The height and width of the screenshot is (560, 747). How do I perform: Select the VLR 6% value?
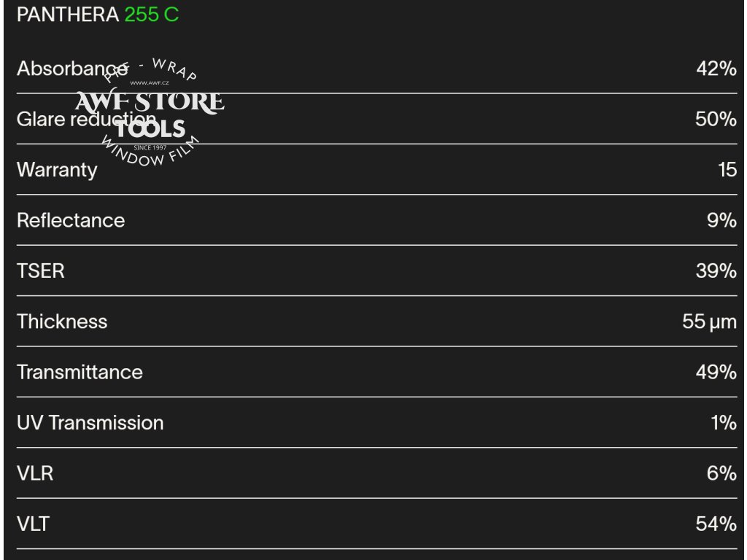[721, 473]
